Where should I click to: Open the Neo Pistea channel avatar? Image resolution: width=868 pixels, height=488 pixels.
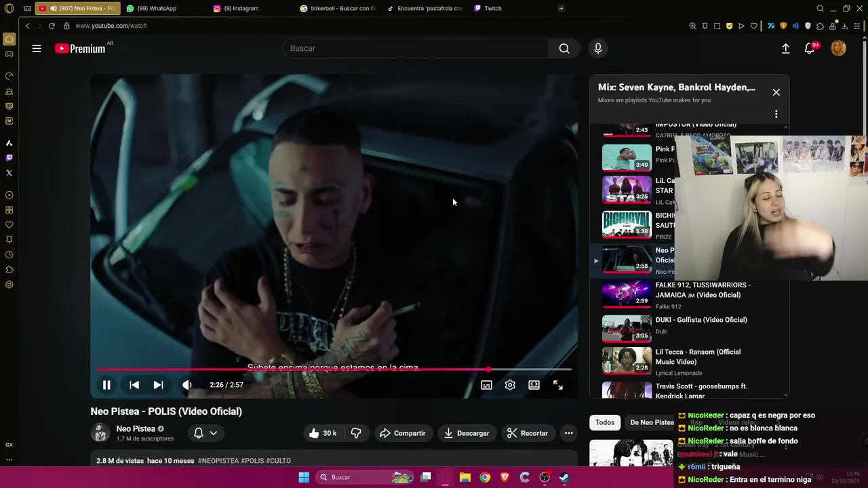[100, 432]
